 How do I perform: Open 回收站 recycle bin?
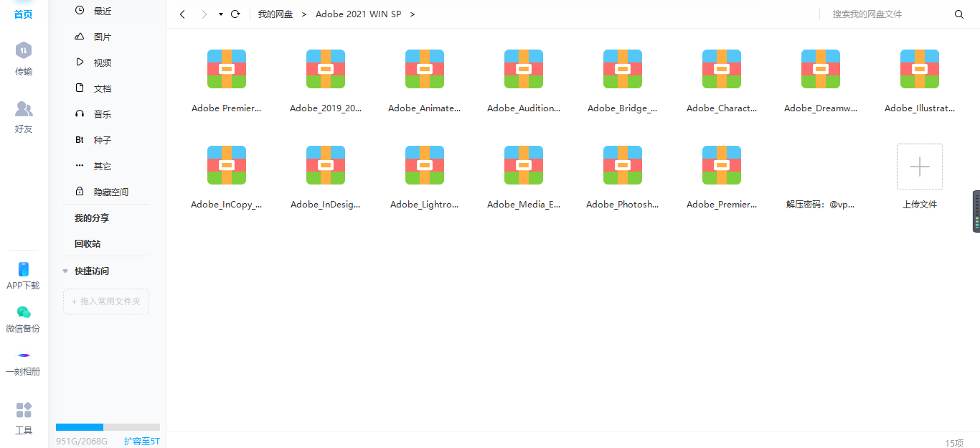pos(88,243)
